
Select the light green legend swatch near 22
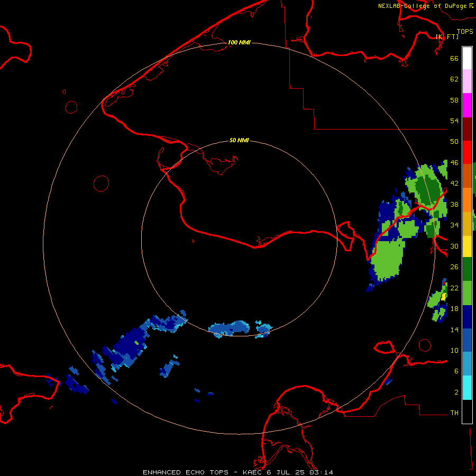pos(467,293)
